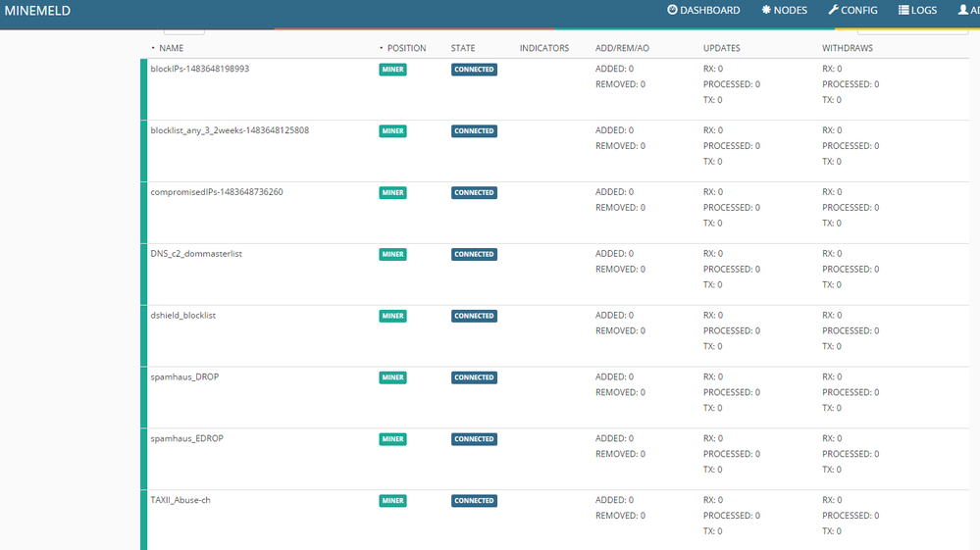This screenshot has height=550, width=980.
Task: Click Withdraws 'RX: 0' in compromisedIPs row
Action: [832, 192]
